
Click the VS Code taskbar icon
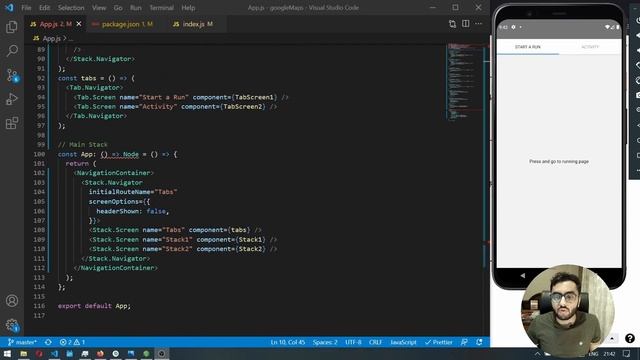pyautogui.click(x=54, y=353)
